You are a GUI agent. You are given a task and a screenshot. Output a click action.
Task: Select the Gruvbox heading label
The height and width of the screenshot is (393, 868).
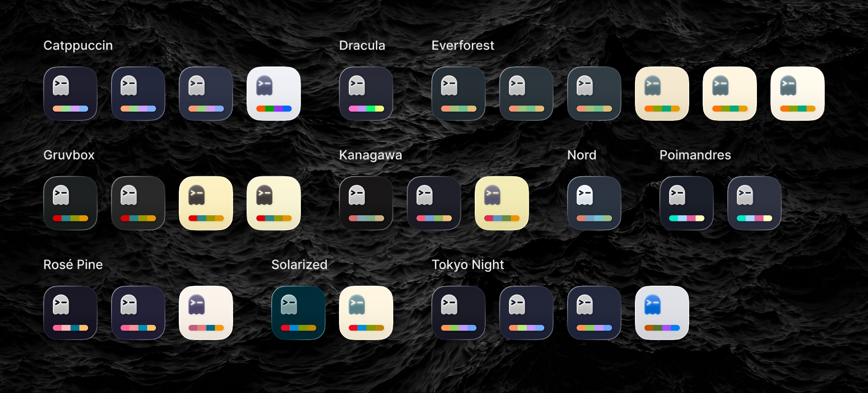point(69,155)
